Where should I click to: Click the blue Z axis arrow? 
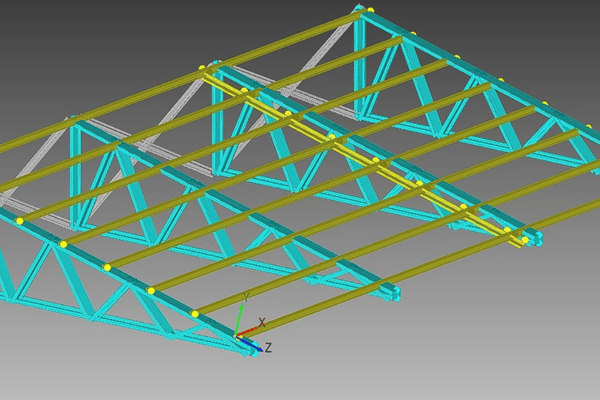(254, 346)
